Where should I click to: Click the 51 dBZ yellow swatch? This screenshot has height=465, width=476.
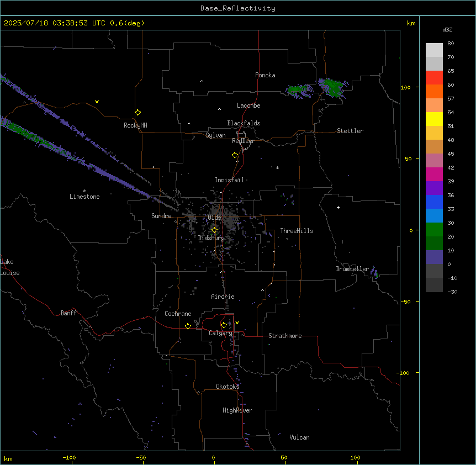[434, 119]
